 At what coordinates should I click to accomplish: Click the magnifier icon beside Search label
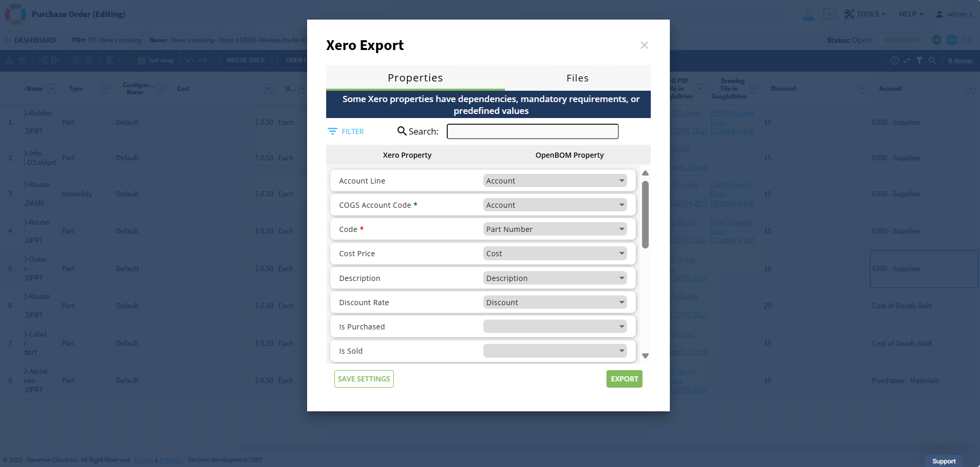point(402,131)
